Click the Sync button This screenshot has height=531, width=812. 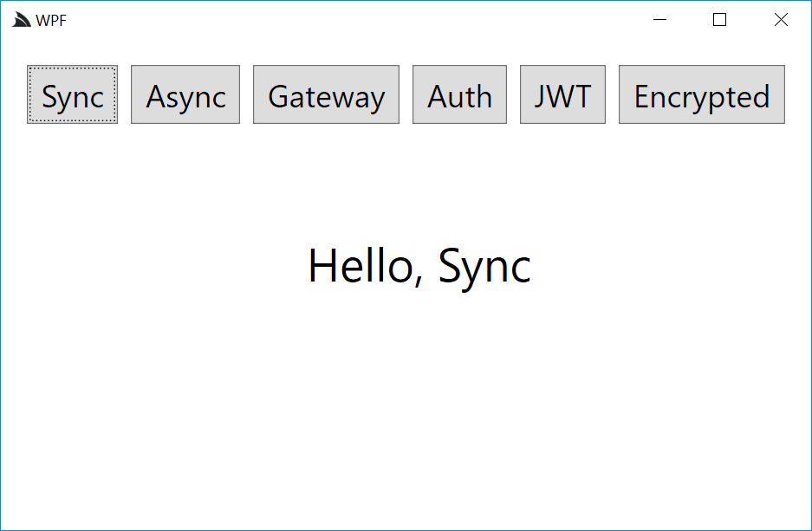pyautogui.click(x=72, y=94)
